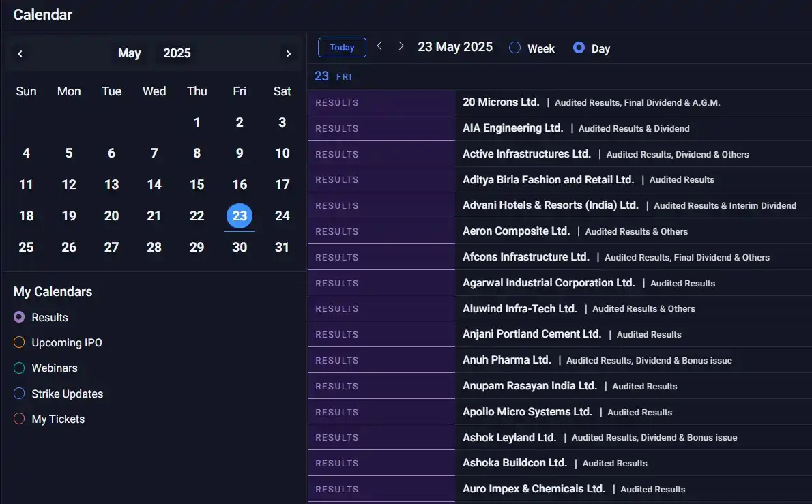Go to next month in mini calendar
The image size is (812, 504).
point(289,53)
